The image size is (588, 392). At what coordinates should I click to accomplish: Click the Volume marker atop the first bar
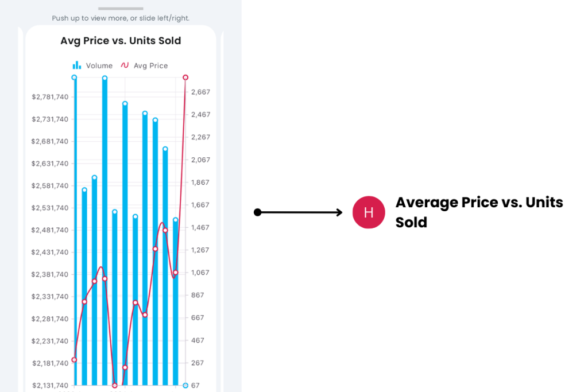point(74,77)
